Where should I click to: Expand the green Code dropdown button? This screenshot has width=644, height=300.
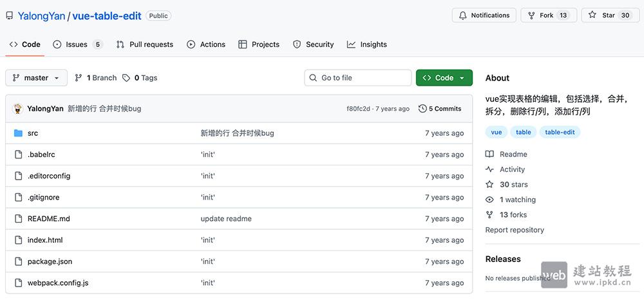(x=444, y=78)
